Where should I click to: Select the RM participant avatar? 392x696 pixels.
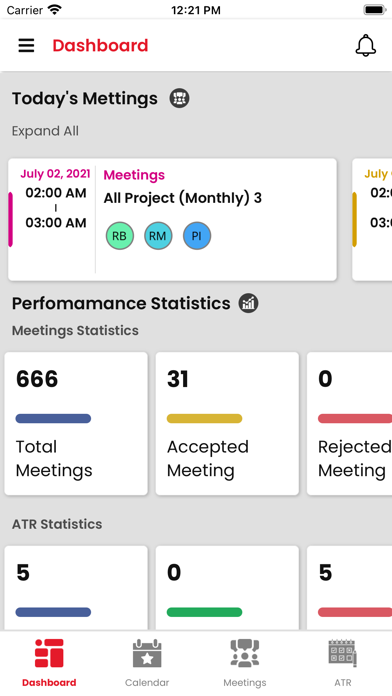158,236
